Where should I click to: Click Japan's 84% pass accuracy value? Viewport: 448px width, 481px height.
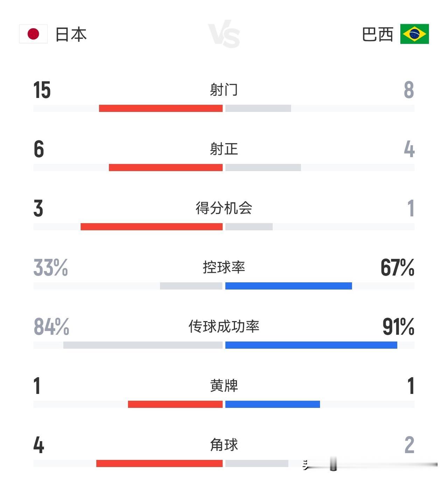click(x=51, y=327)
